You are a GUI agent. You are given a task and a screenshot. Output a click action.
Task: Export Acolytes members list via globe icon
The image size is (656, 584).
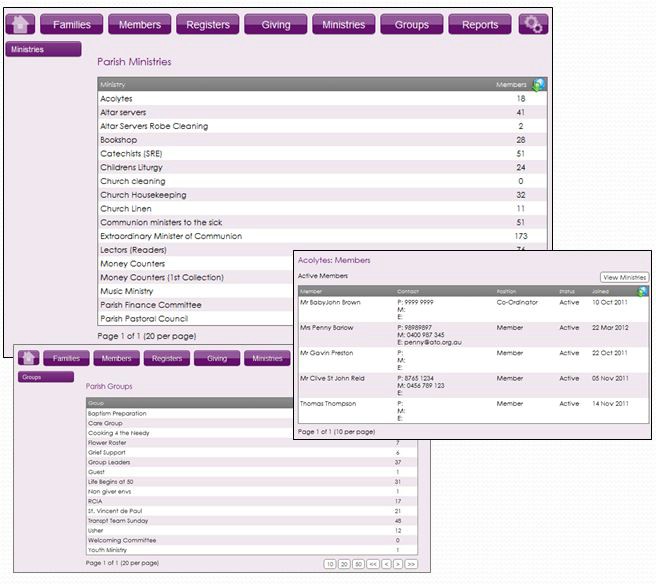click(642, 291)
